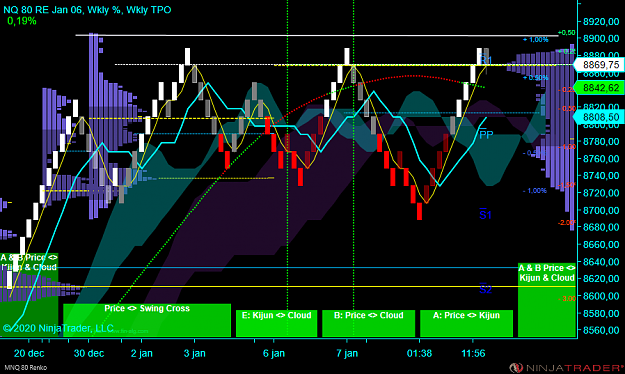The height and width of the screenshot is (374, 625).
Task: Click the 8600,00 price axis label
Action: pyautogui.click(x=601, y=296)
